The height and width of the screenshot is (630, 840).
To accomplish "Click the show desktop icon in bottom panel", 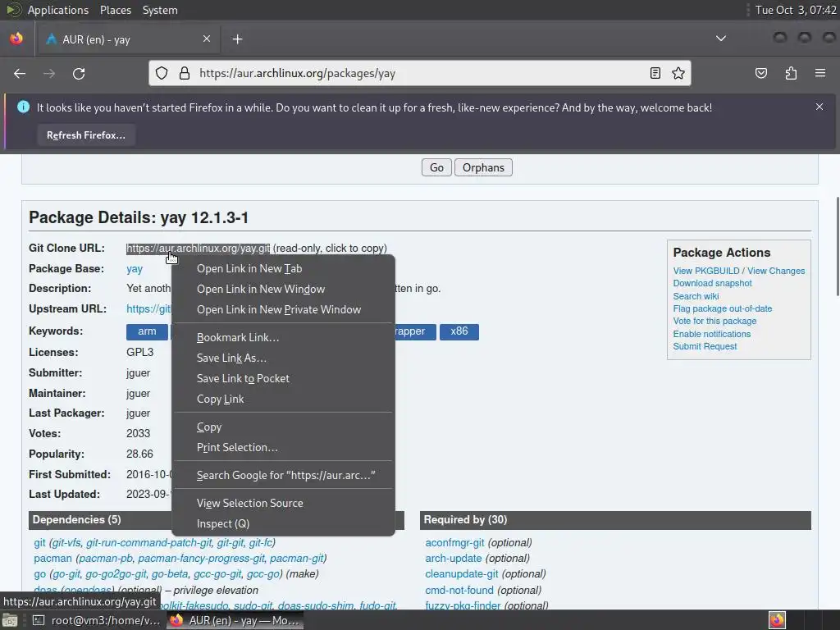I will coord(10,620).
